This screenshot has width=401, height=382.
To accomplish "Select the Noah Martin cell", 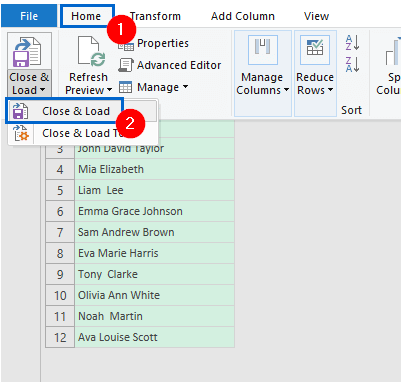I will (155, 316).
